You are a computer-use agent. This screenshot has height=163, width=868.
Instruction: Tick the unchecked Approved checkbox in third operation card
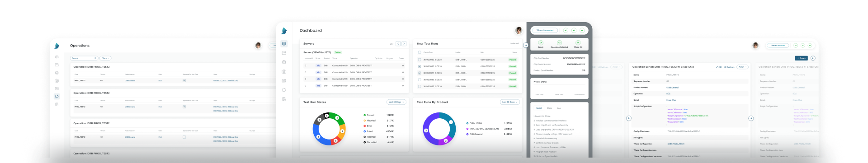[184, 137]
